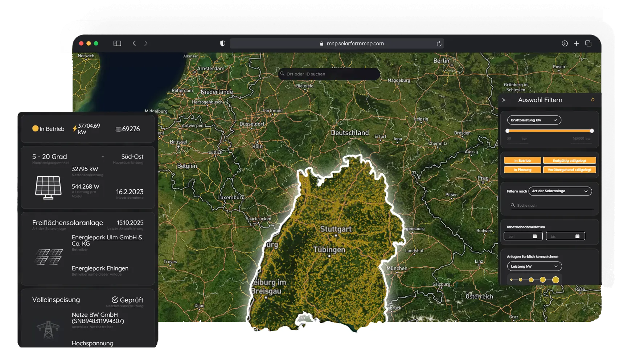Click the Ort oder ID suchen search field

(x=329, y=74)
